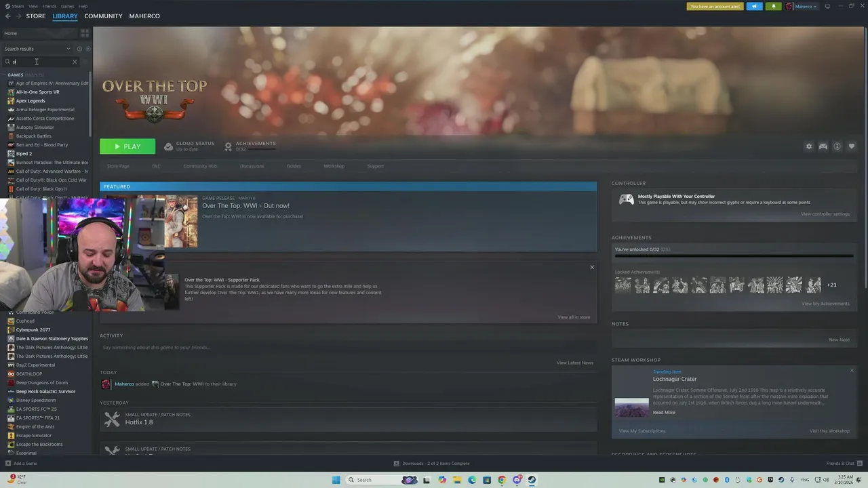Click View all in store
Viewport: 868px width, 488px height.
pos(574,317)
